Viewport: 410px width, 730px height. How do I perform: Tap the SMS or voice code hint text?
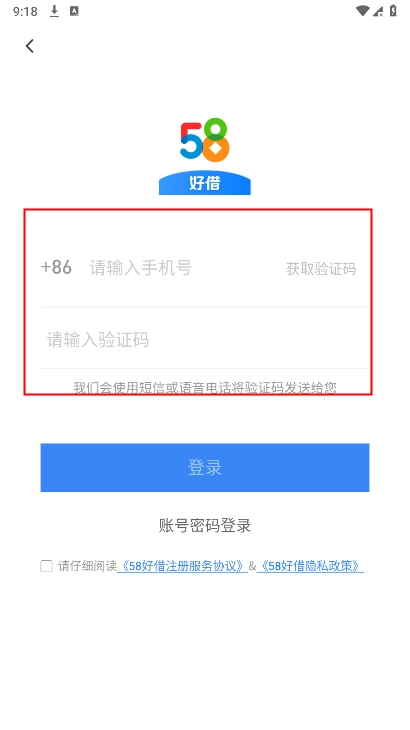[205, 387]
